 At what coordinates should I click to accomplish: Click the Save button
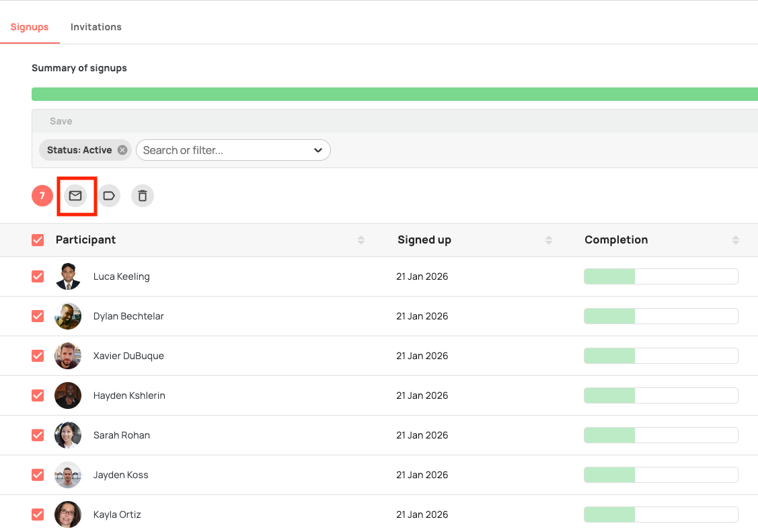coord(61,121)
